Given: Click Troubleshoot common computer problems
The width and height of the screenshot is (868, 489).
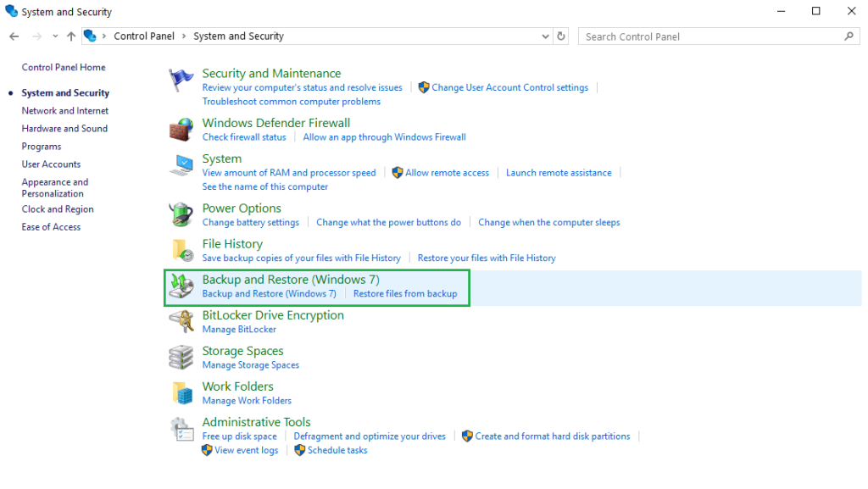Looking at the screenshot, I should tap(291, 101).
